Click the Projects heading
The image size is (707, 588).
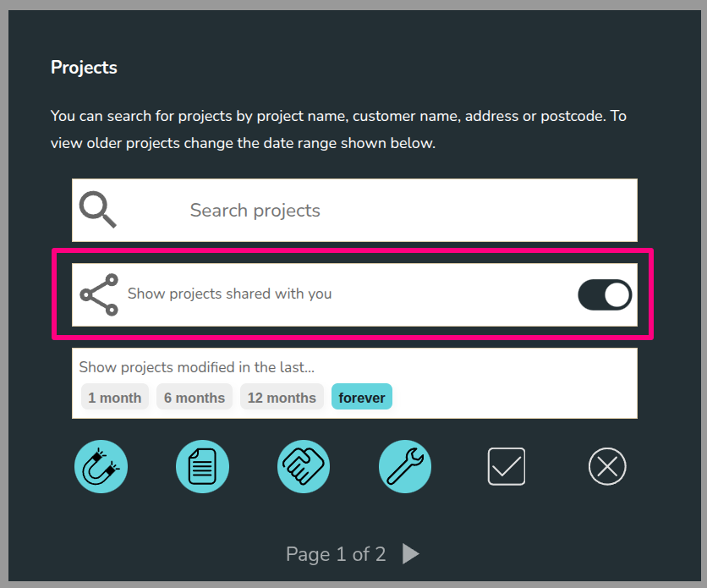(x=84, y=68)
